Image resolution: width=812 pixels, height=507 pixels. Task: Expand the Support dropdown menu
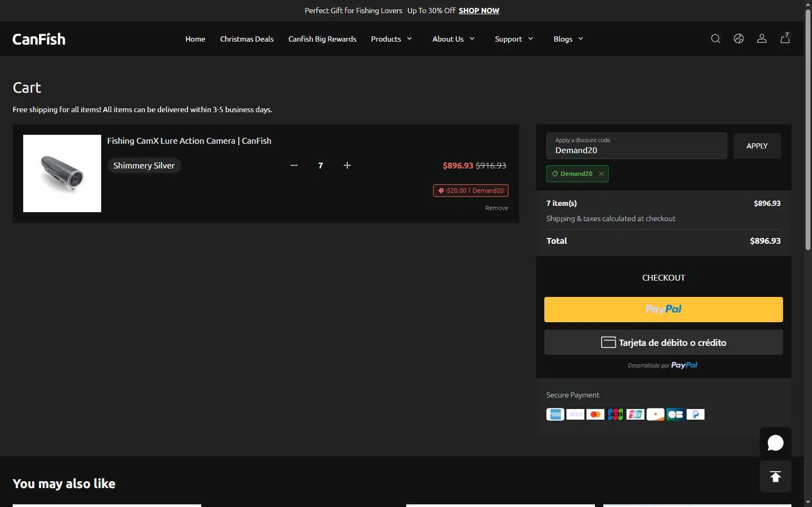[514, 39]
